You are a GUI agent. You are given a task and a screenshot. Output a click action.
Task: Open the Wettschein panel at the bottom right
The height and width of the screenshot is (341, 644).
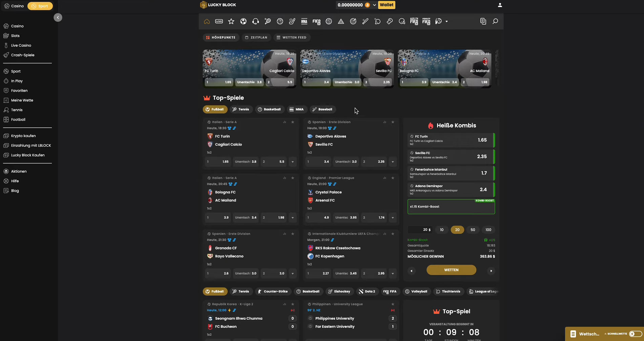(x=585, y=334)
